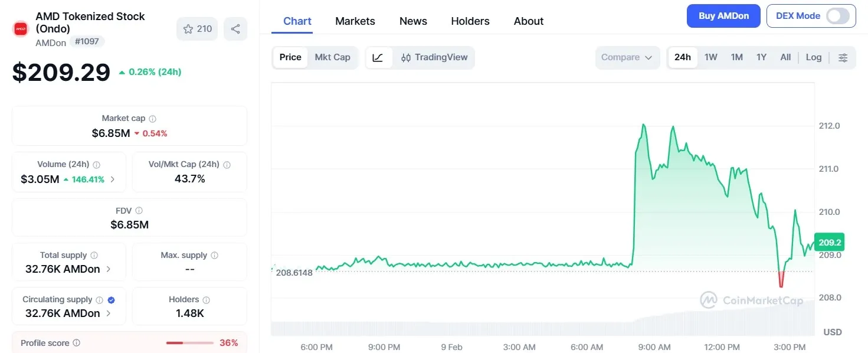Open the Markets tab
This screenshot has width=868, height=353.
[x=355, y=21]
